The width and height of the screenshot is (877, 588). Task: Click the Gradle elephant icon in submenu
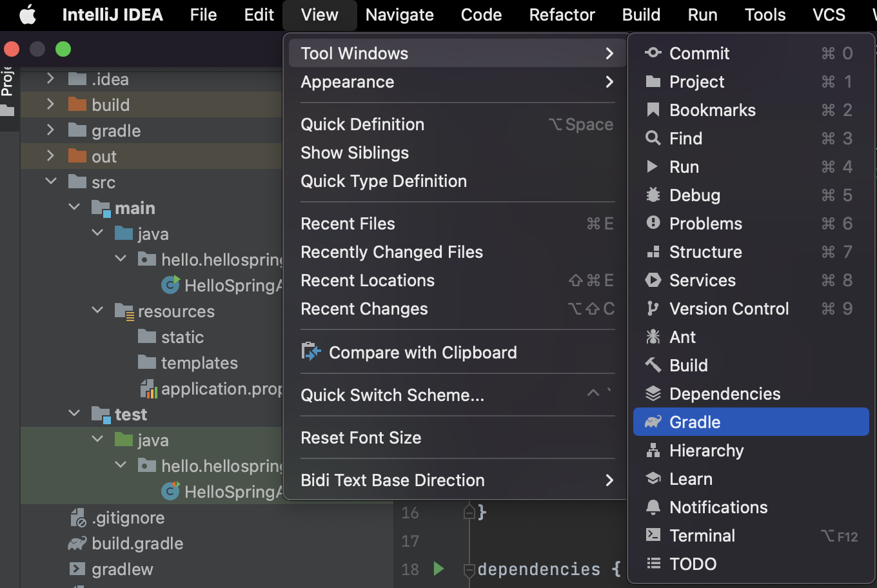[x=653, y=422]
